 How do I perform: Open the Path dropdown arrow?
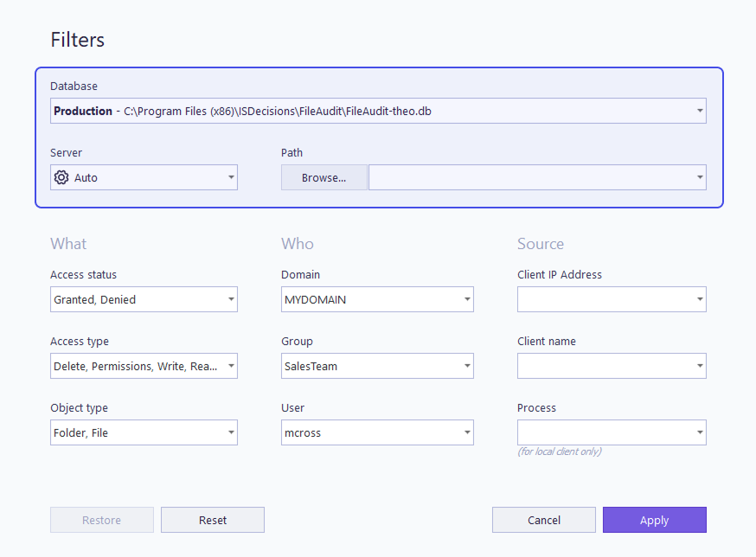tap(700, 177)
